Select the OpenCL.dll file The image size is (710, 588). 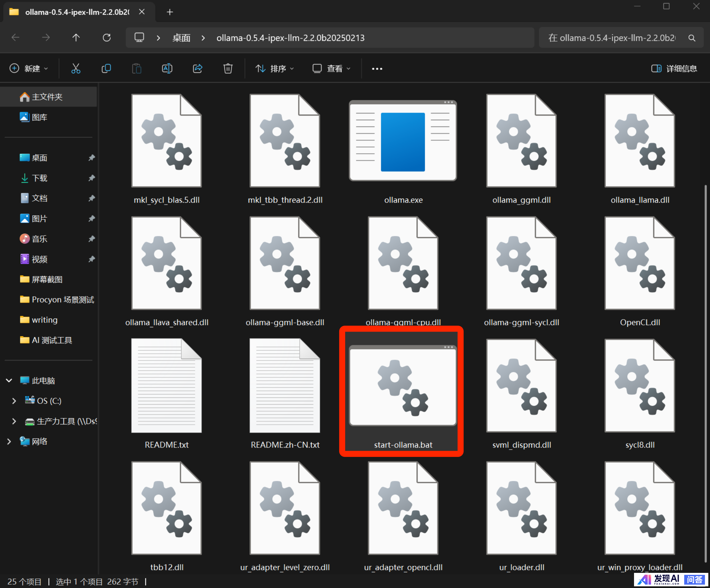[640, 272]
